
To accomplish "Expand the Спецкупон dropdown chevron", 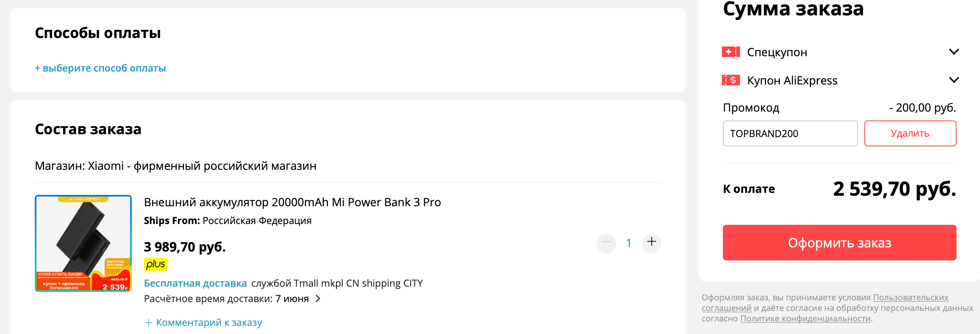I will tap(954, 52).
